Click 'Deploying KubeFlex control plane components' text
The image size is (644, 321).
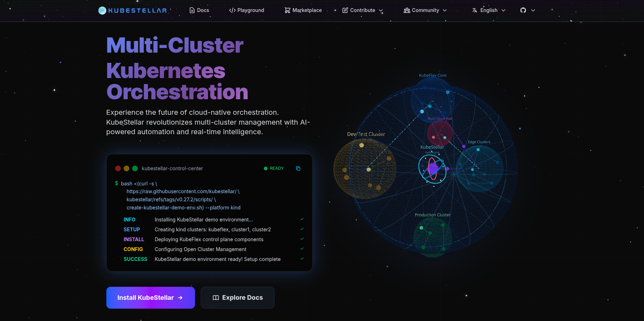click(x=209, y=239)
